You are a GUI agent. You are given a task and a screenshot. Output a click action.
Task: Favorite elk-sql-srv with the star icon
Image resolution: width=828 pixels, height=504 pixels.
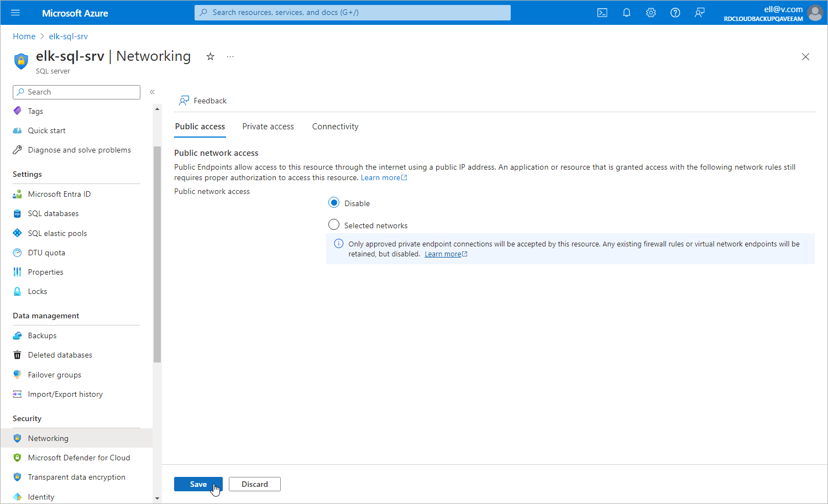211,56
